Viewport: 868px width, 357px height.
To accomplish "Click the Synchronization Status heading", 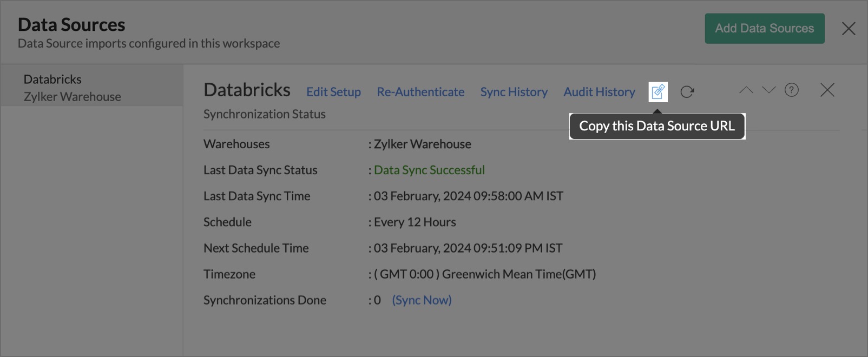I will coord(265,114).
